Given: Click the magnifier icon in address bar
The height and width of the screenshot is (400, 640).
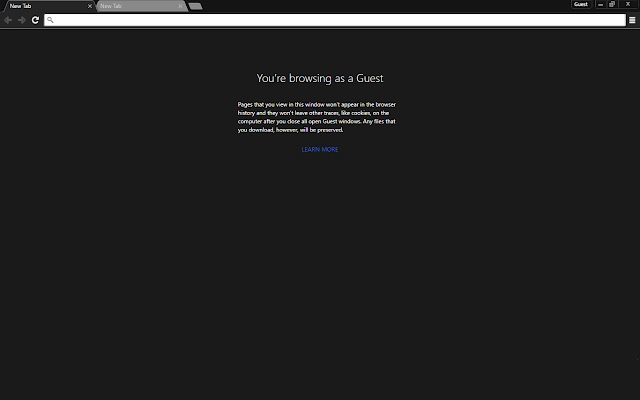Looking at the screenshot, I should [x=50, y=20].
